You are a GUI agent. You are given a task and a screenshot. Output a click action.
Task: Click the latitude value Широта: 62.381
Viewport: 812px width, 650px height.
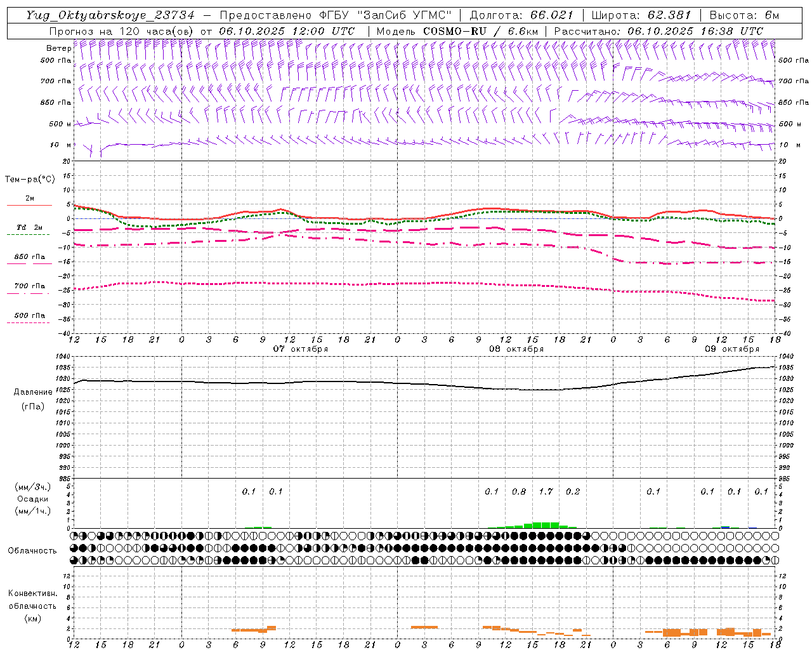(x=641, y=15)
